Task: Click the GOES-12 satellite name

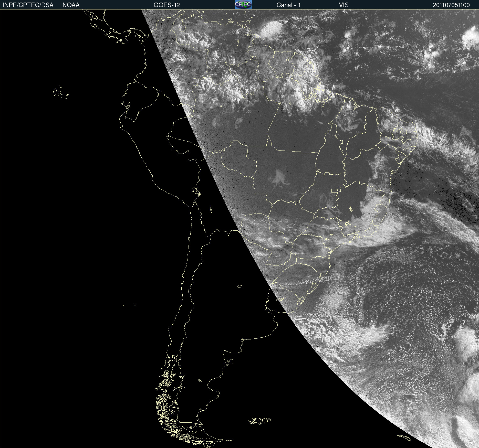Action: click(167, 5)
